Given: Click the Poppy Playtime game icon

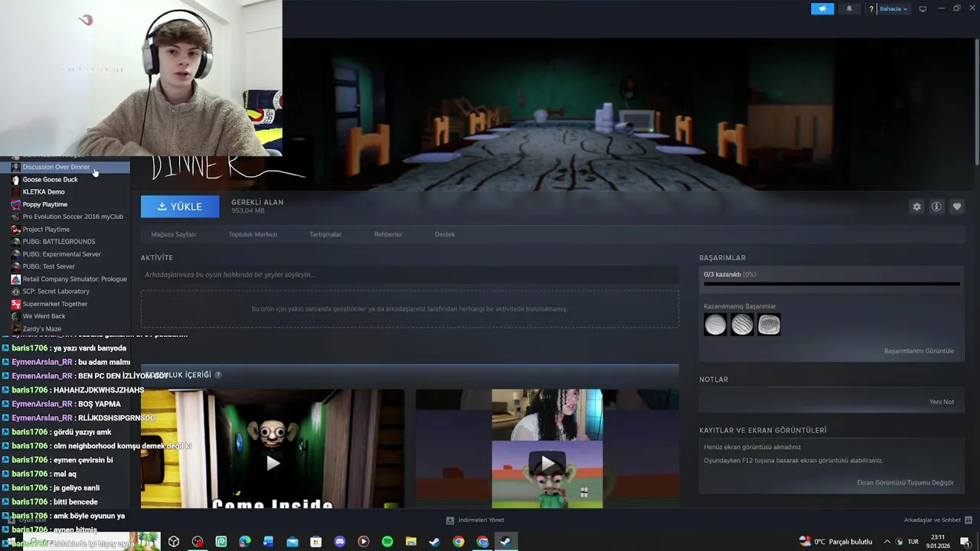Looking at the screenshot, I should [15, 204].
